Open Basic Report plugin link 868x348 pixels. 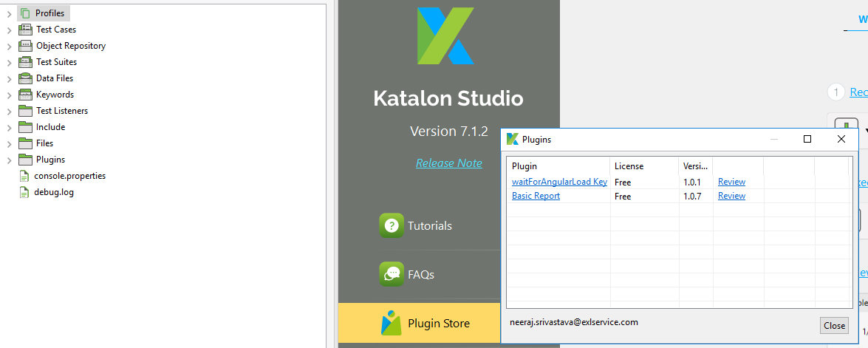(x=536, y=196)
